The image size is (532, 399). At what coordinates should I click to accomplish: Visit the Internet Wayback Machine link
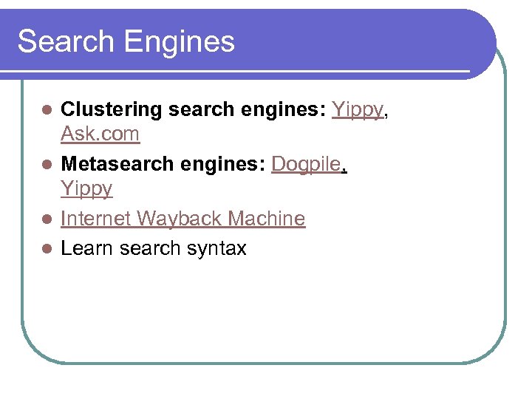(183, 219)
